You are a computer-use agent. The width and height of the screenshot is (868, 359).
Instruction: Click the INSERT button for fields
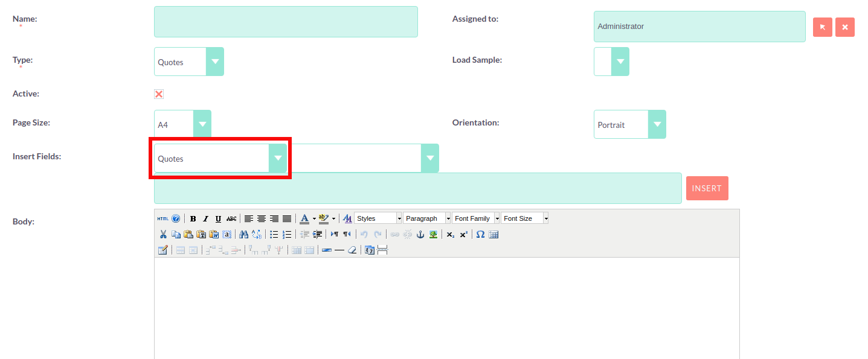(707, 188)
